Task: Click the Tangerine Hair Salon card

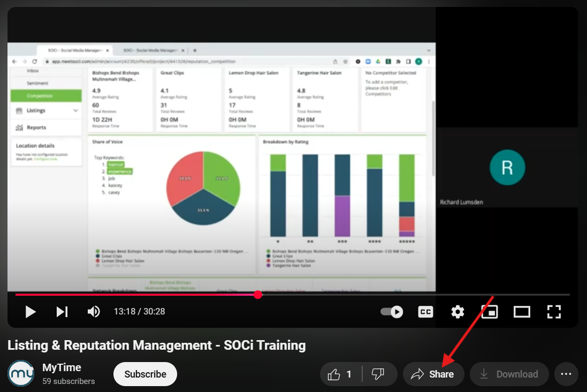Action: [x=325, y=99]
